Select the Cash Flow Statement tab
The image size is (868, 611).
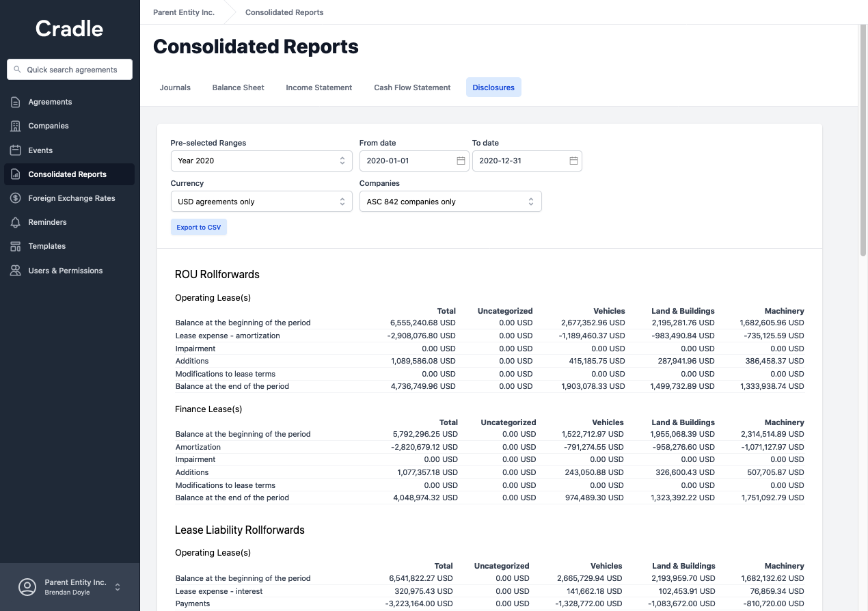coord(411,87)
